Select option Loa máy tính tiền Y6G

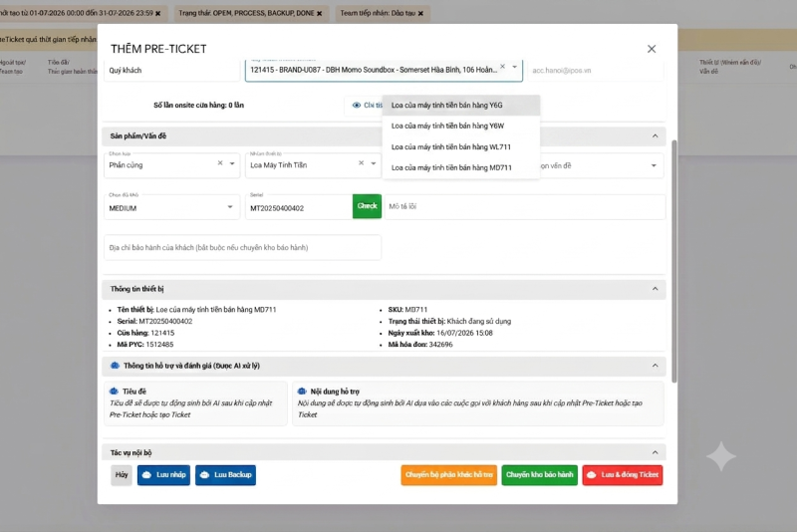[x=461, y=106]
